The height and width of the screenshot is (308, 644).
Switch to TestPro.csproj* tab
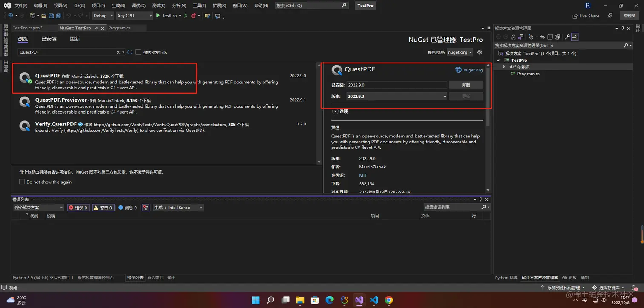pyautogui.click(x=27, y=28)
